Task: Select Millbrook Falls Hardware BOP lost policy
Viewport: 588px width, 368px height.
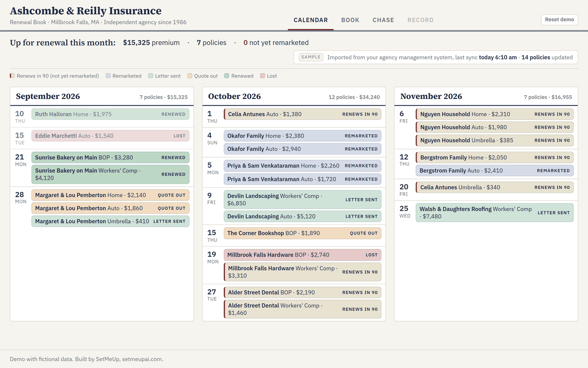Action: [302, 255]
